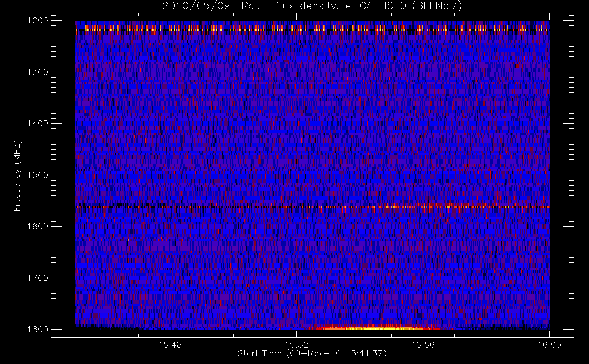This screenshot has height=364, width=589.
Task: Click the 1300 frequency tick label
Action: pyautogui.click(x=38, y=72)
